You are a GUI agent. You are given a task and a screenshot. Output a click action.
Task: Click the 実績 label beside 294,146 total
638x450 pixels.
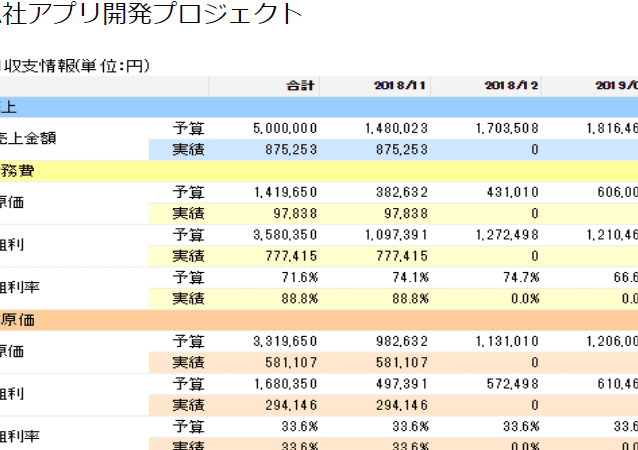pyautogui.click(x=188, y=405)
